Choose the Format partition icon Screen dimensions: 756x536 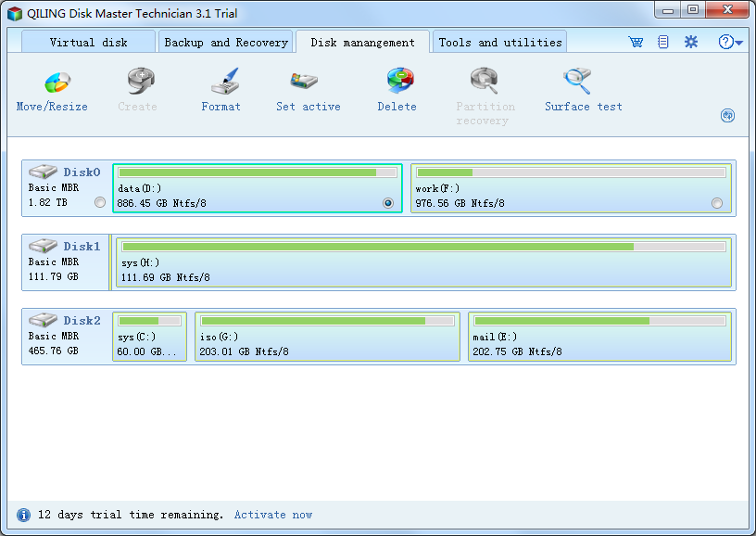click(225, 81)
